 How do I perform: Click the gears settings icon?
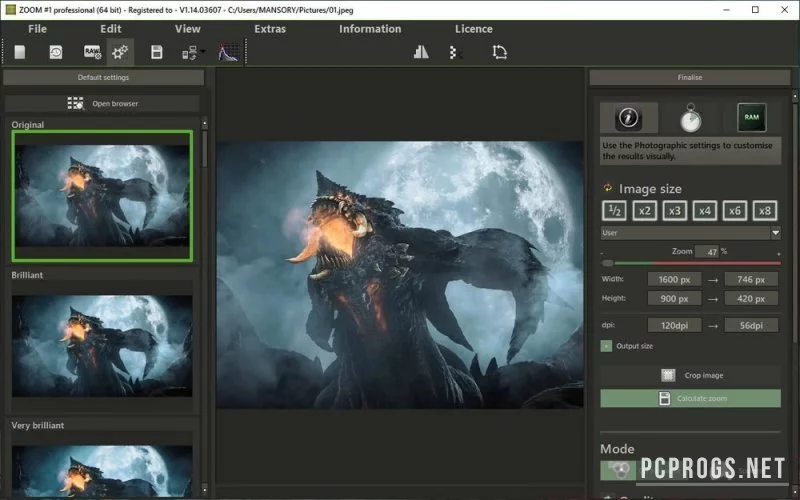click(120, 52)
